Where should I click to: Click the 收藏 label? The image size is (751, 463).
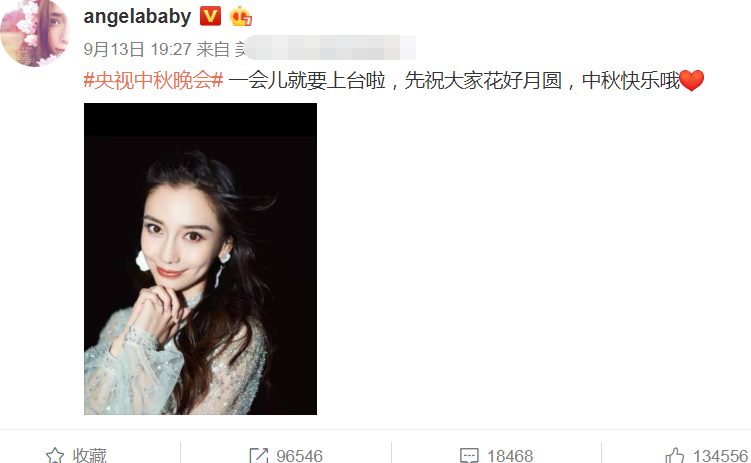click(x=90, y=456)
